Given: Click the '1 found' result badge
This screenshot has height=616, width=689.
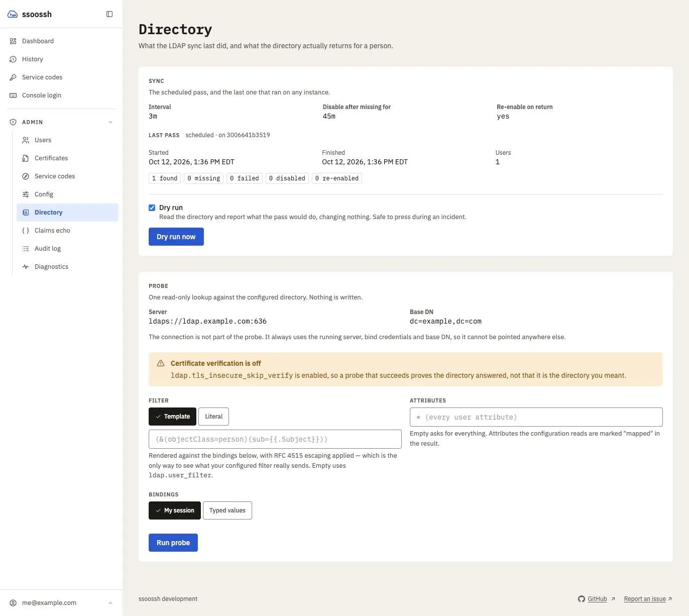Looking at the screenshot, I should 165,178.
